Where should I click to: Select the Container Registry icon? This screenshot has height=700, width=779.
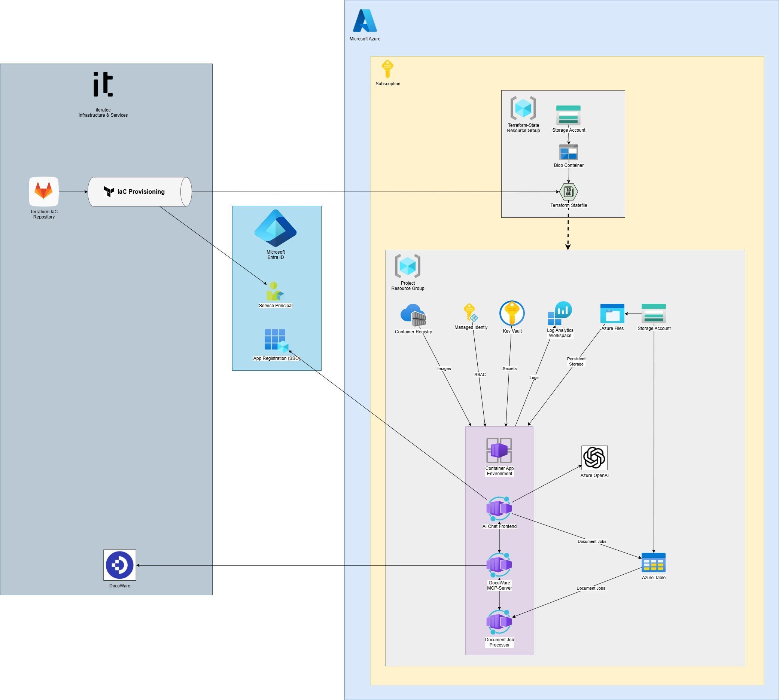(413, 315)
